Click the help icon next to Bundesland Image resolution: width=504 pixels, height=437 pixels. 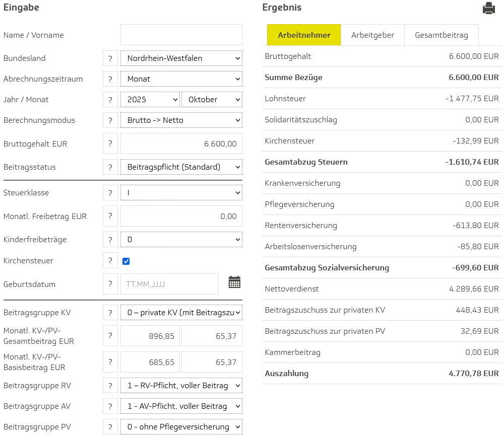110,58
